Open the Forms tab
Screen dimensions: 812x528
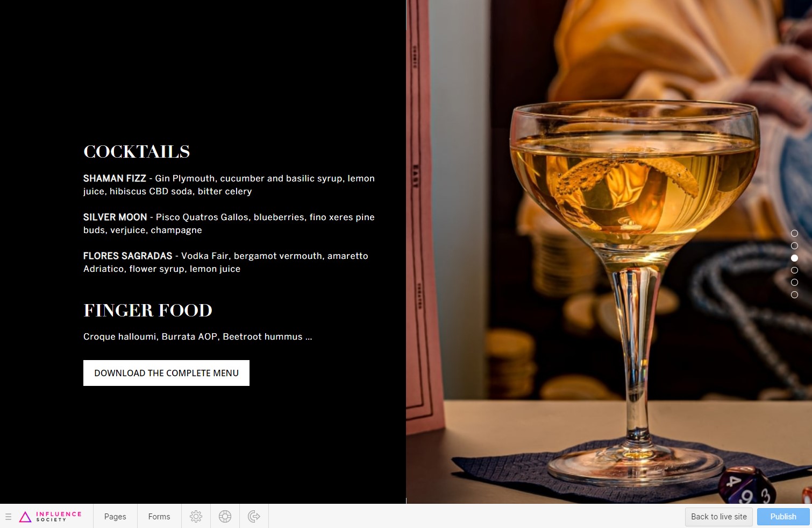(x=159, y=516)
